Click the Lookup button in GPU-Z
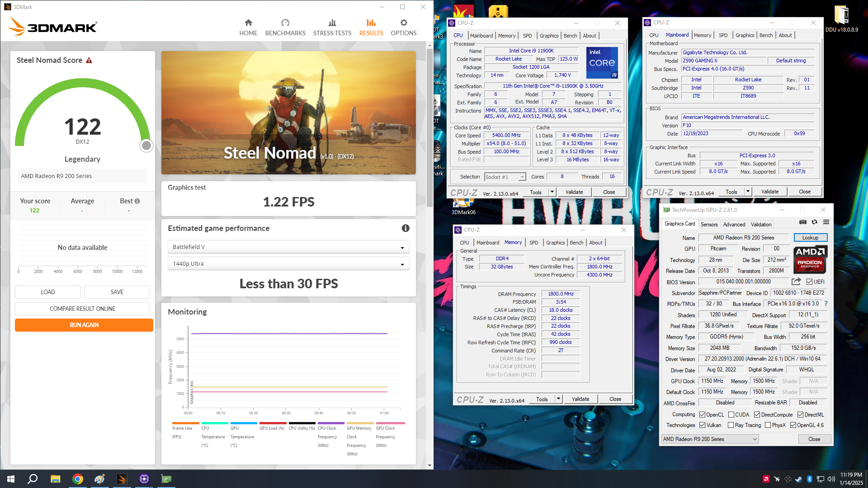The width and height of the screenshot is (868, 488). coord(810,238)
